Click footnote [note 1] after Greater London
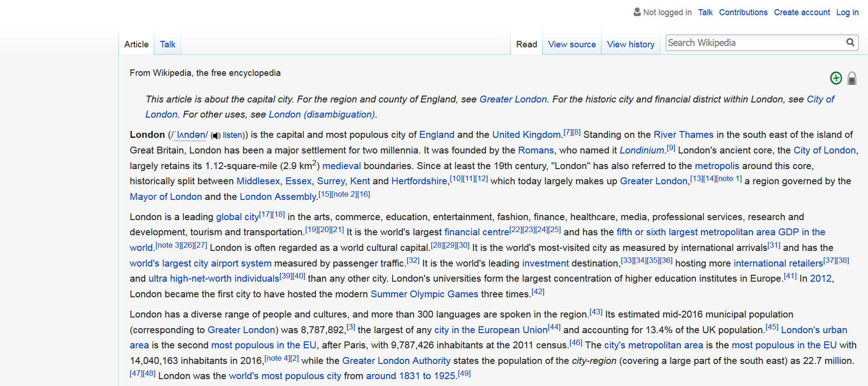The height and width of the screenshot is (386, 868). [729, 178]
